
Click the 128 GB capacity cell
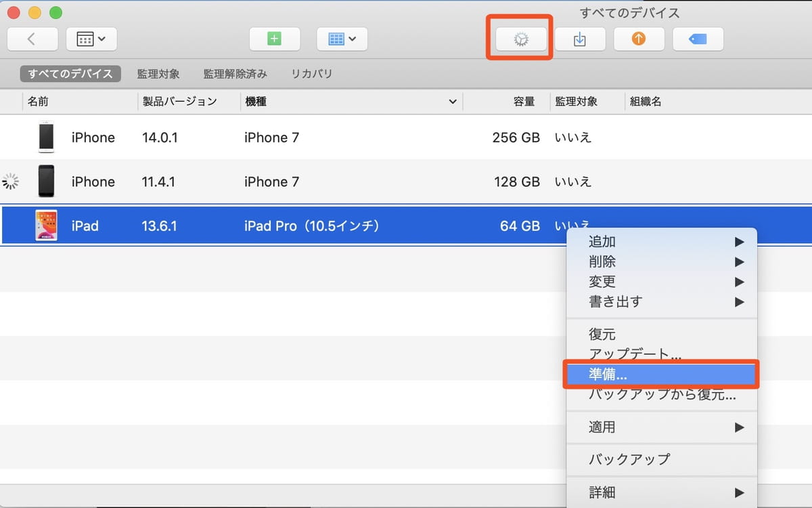(517, 182)
